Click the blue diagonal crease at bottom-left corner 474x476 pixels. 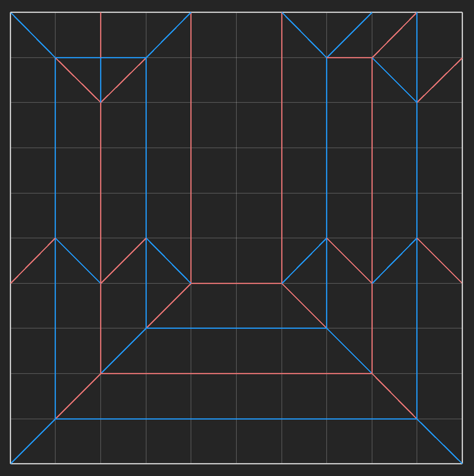click(x=33, y=441)
